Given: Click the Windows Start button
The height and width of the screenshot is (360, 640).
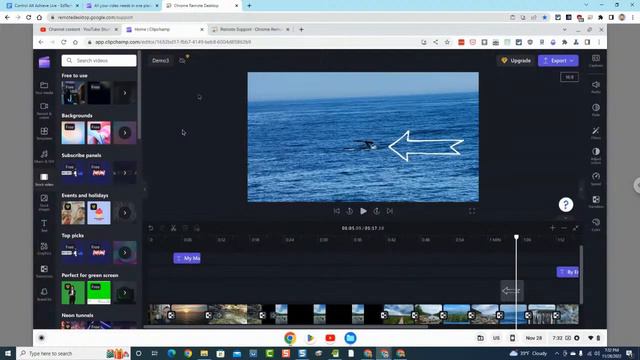Looking at the screenshot, I should [x=8, y=353].
